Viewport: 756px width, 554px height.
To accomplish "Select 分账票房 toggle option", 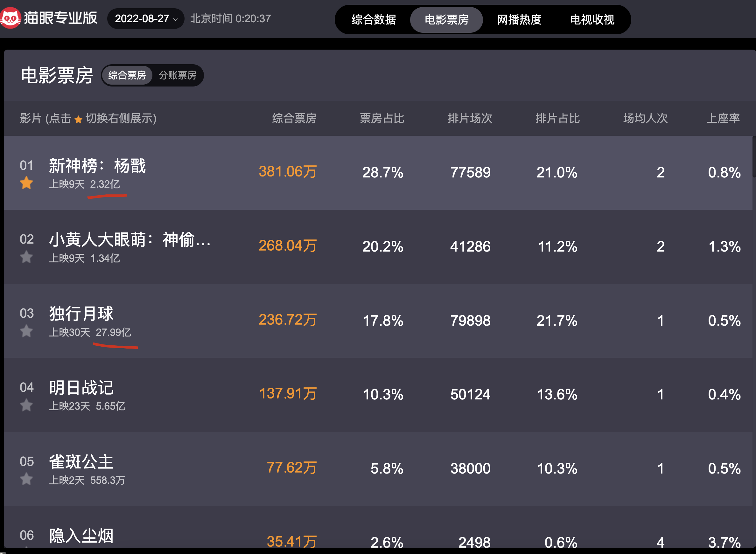I will click(x=178, y=75).
